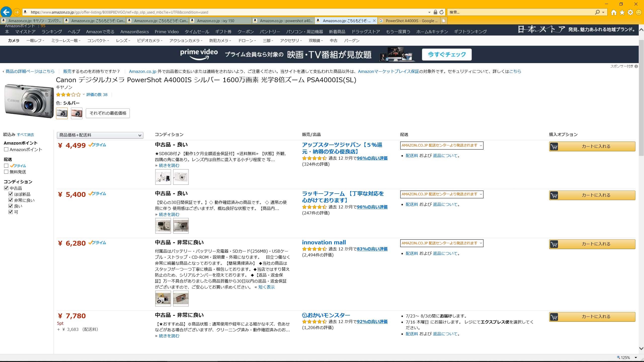This screenshot has height=362, width=644.
Task: Open the address bar history dropdown
Action: (429, 12)
